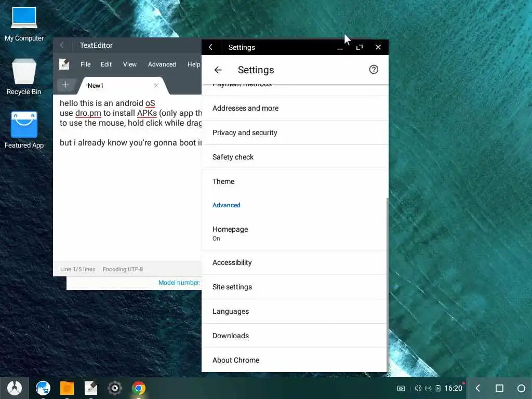Click the network icon in system tray
The height and width of the screenshot is (399, 532).
428,388
